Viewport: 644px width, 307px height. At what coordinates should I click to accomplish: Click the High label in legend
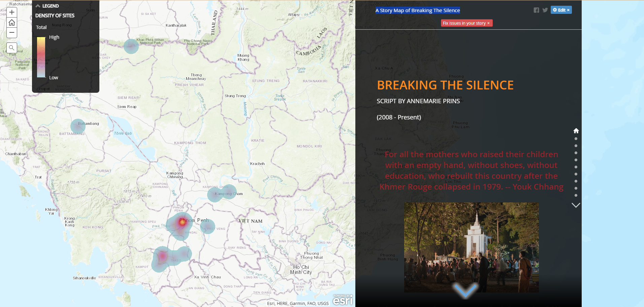coord(54,37)
